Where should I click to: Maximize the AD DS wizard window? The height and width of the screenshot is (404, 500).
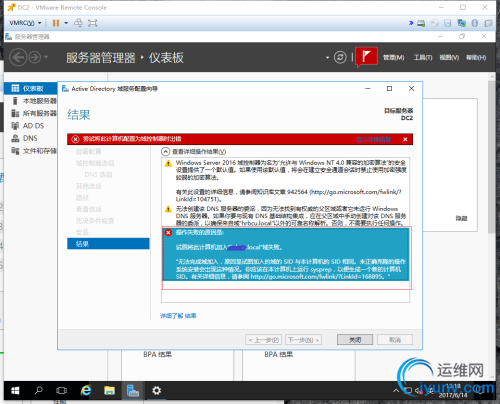[x=389, y=89]
